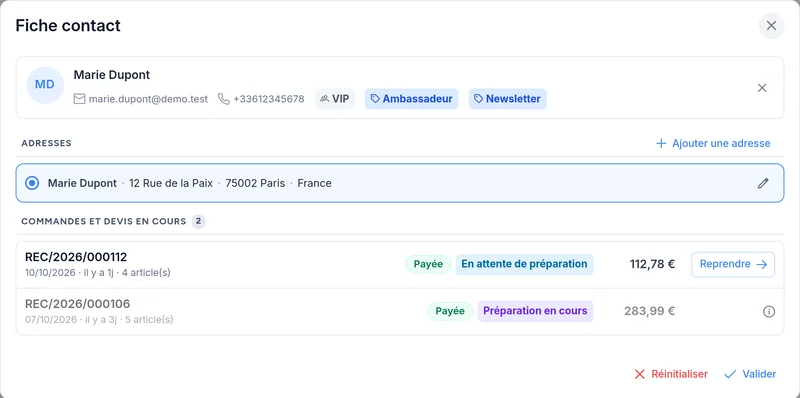Open order REC/2026/000106
Screen dimensions: 800x398
(x=78, y=304)
